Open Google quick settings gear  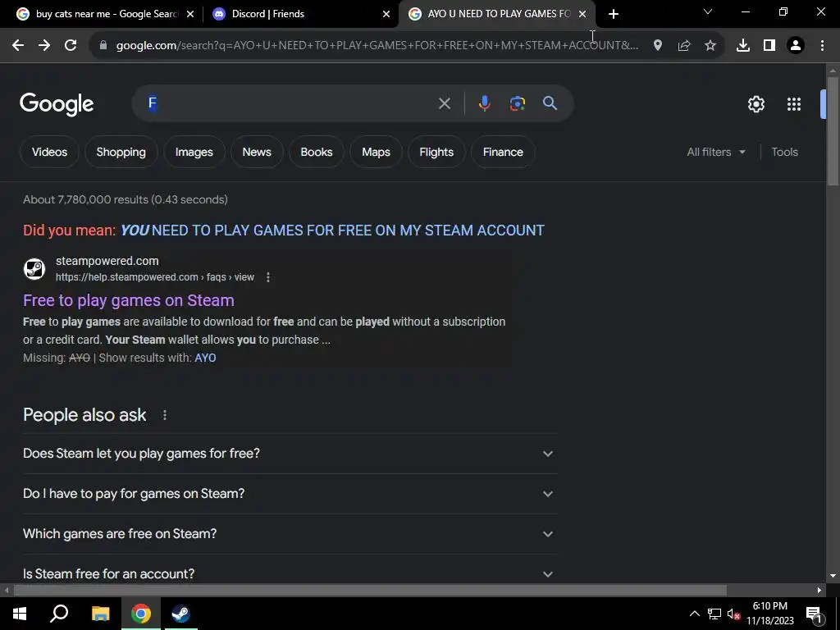point(756,104)
